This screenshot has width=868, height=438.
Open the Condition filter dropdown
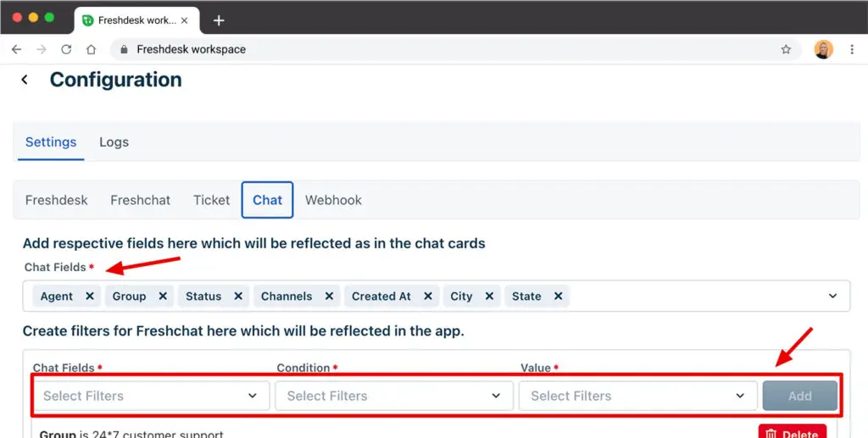click(394, 396)
